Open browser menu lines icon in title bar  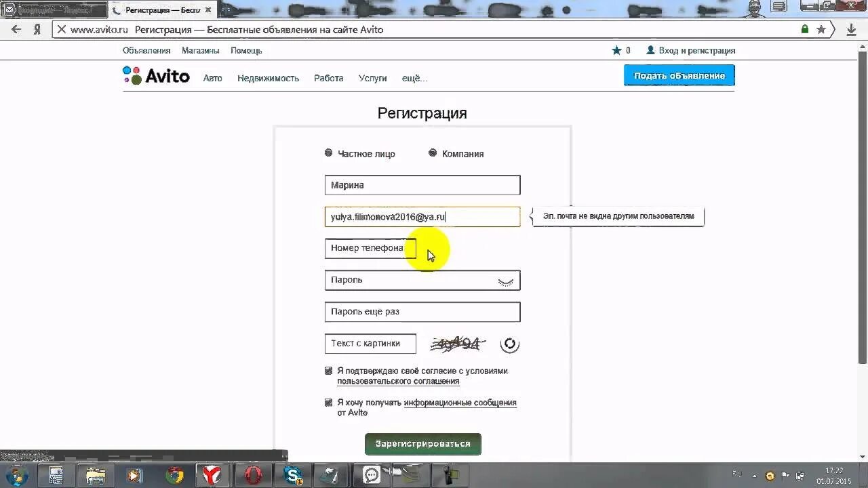(779, 6)
